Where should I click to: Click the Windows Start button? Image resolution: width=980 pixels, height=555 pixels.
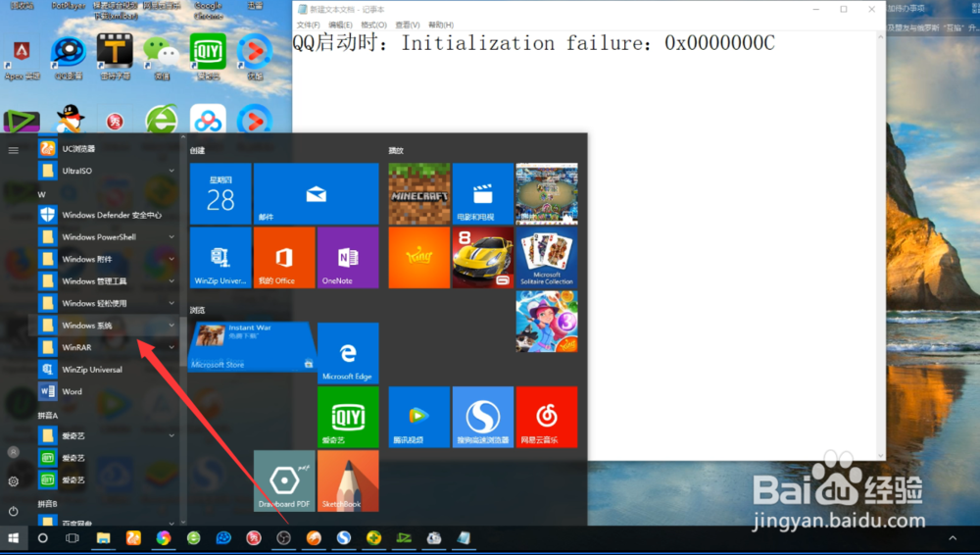13,538
